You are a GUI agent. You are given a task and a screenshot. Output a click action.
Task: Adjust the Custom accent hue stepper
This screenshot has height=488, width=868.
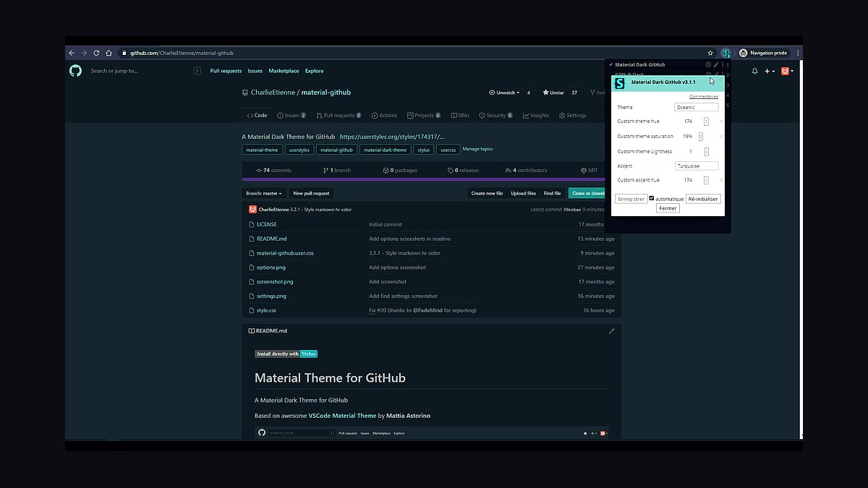707,180
